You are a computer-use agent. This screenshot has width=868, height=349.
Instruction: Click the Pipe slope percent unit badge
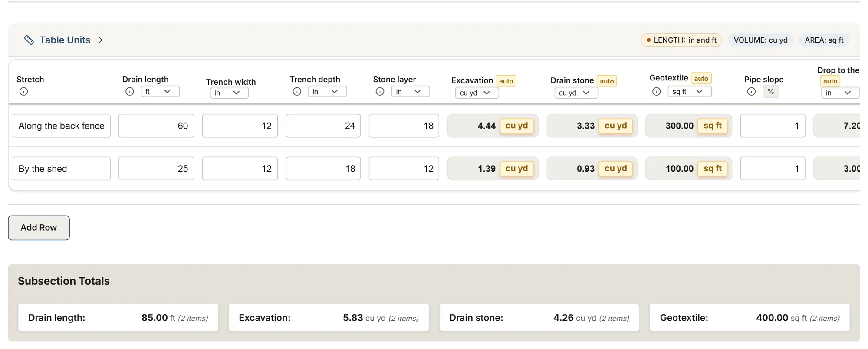click(771, 91)
